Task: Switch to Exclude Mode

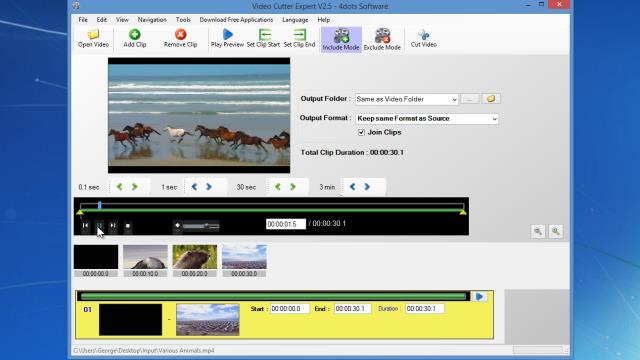Action: tap(382, 40)
